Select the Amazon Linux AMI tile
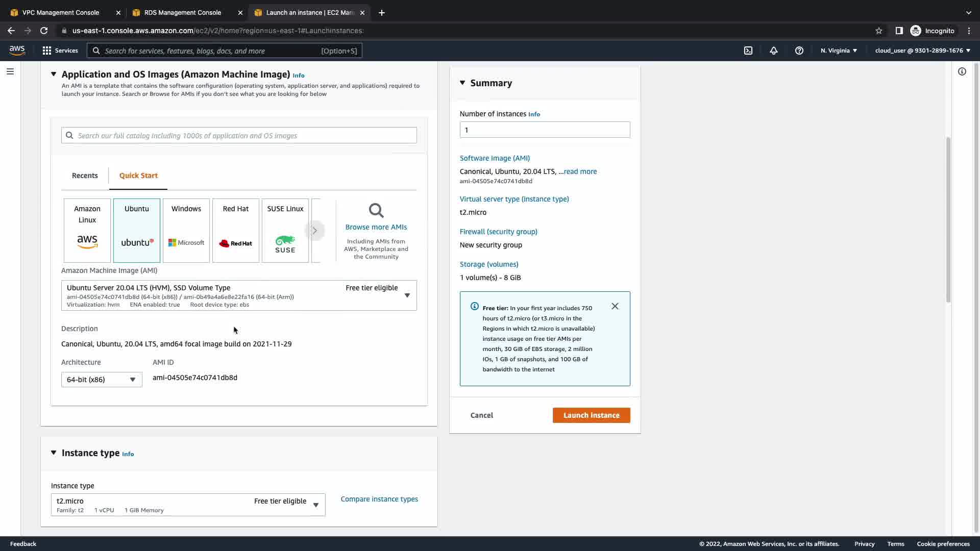Image resolution: width=980 pixels, height=551 pixels. coord(87,230)
